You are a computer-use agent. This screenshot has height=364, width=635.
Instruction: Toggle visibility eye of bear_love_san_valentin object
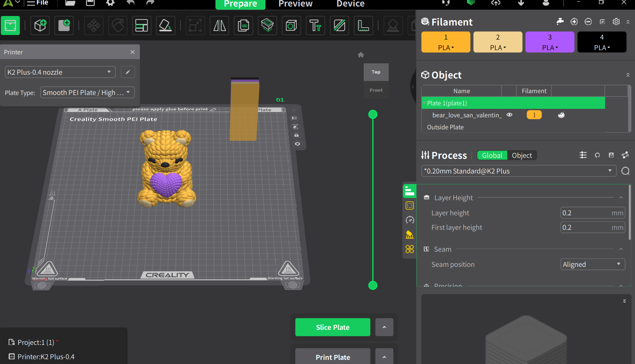point(509,115)
